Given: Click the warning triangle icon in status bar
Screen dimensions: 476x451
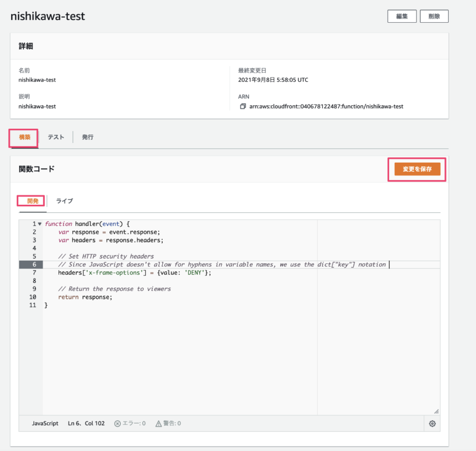Looking at the screenshot, I should click(160, 423).
